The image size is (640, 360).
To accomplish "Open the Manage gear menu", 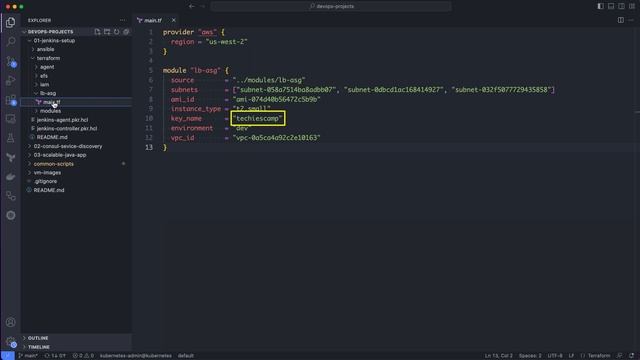I will tap(11, 342).
